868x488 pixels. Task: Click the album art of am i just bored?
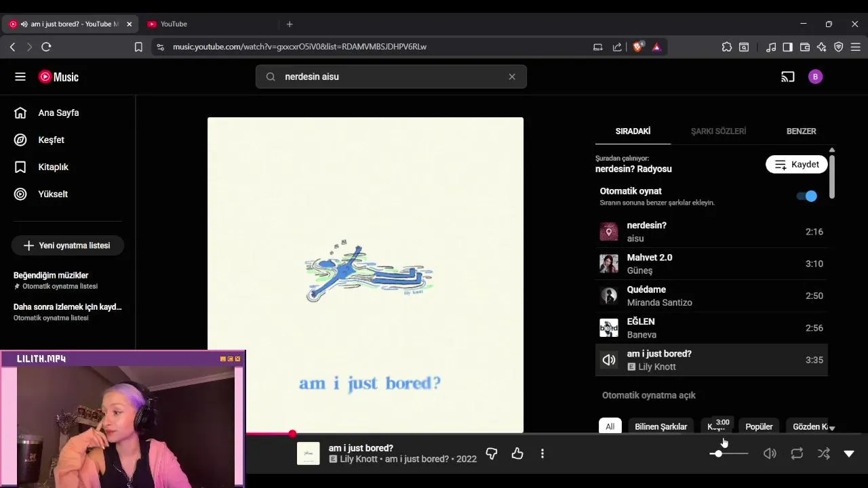[x=366, y=275]
